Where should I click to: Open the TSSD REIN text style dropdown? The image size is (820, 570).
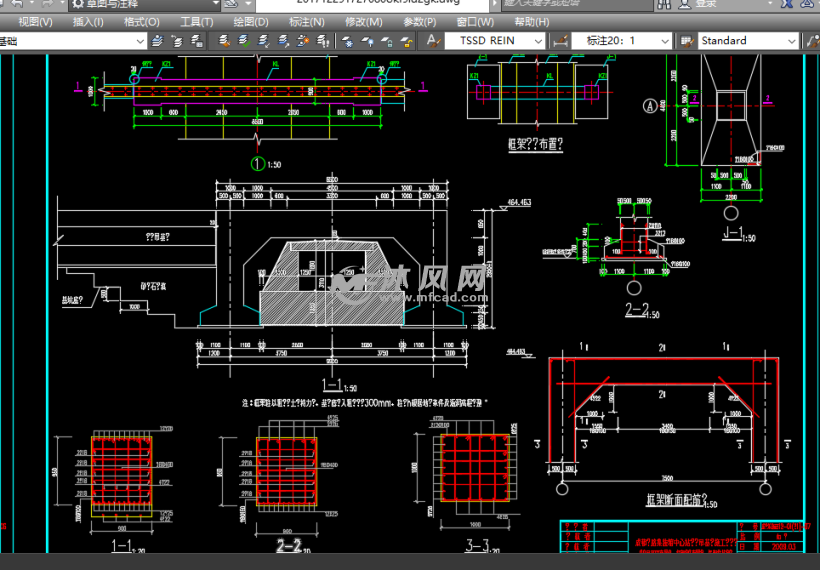[x=538, y=41]
